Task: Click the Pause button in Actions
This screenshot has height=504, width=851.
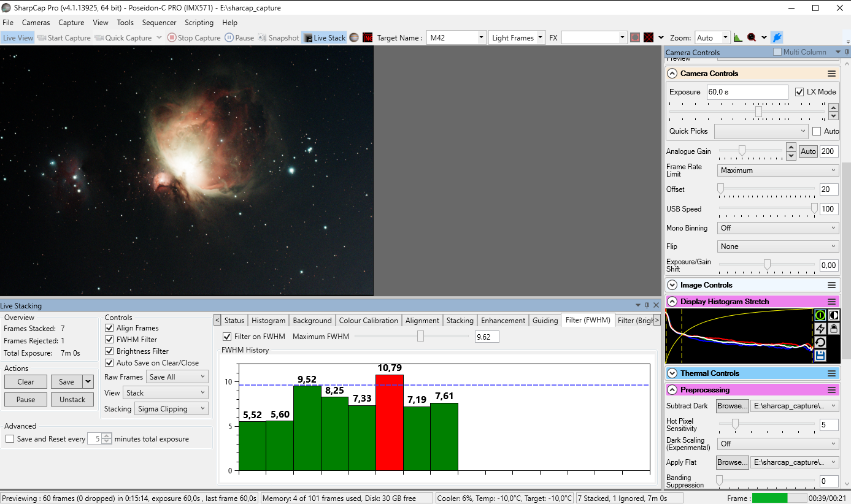Action: (x=26, y=399)
